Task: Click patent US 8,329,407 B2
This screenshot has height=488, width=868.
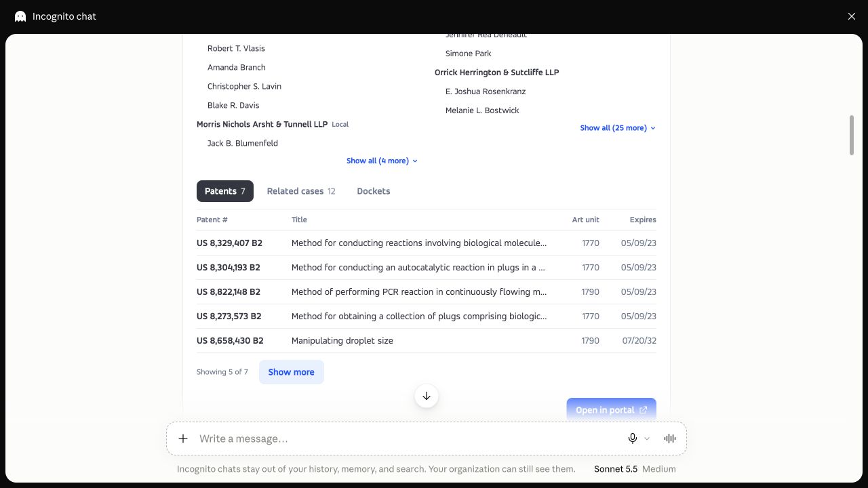Action: point(229,243)
